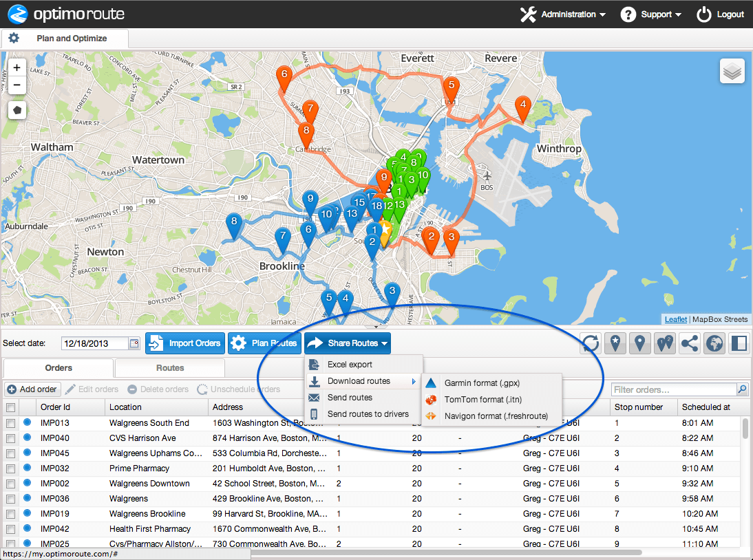This screenshot has width=753, height=560.
Task: Click orange map marker number 5
Action: click(451, 89)
